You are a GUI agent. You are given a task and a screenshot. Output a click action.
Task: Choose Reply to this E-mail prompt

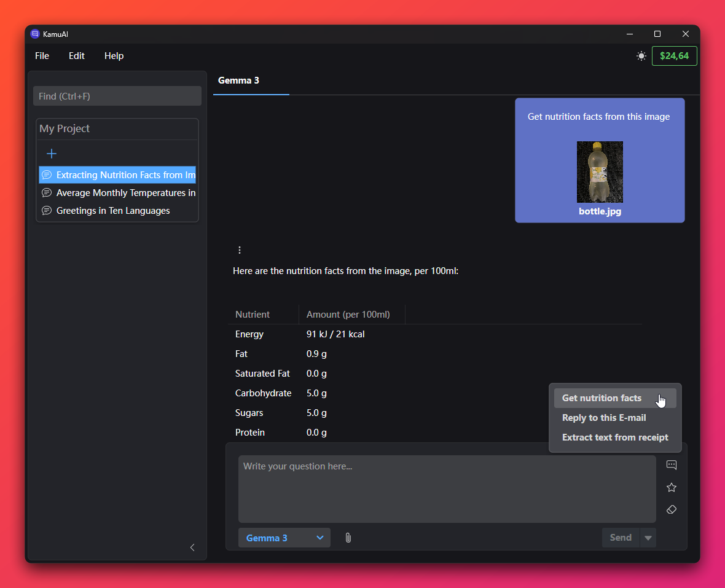615,418
